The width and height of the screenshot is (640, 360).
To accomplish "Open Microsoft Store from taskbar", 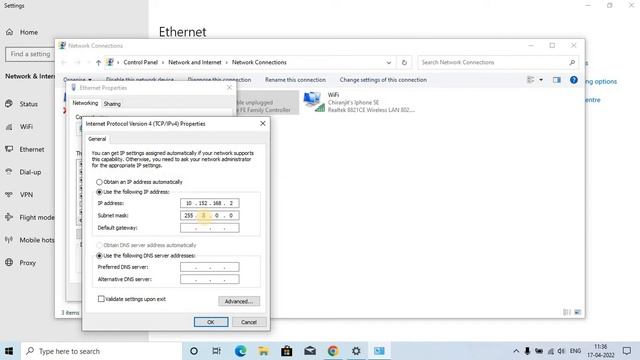I will (287, 351).
